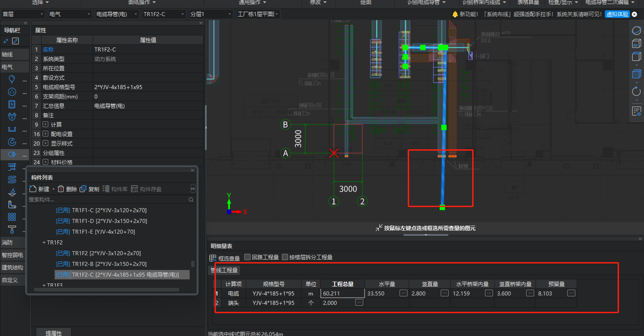The width and height of the screenshot is (644, 336).
Task: Select the S-shaped wiring component icon
Action: coord(12,179)
